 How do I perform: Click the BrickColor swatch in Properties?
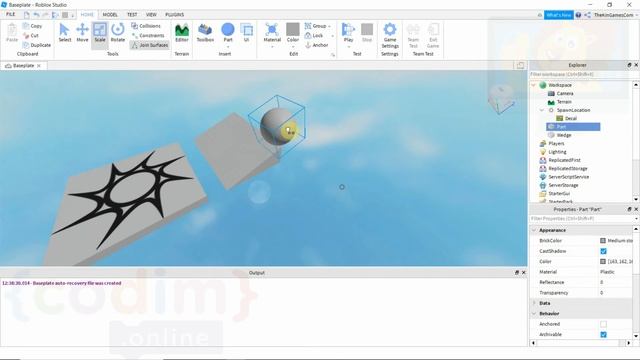pyautogui.click(x=603, y=241)
